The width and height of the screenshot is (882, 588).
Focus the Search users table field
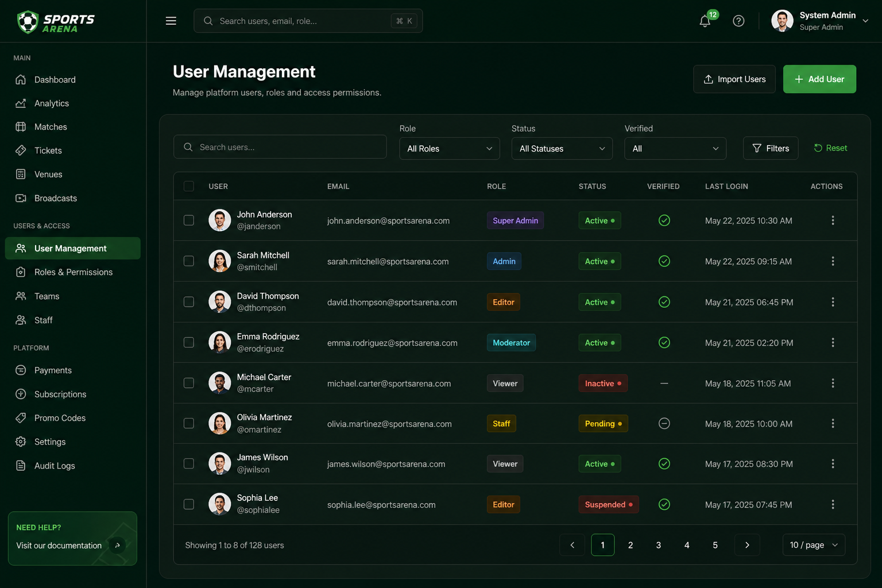(280, 147)
